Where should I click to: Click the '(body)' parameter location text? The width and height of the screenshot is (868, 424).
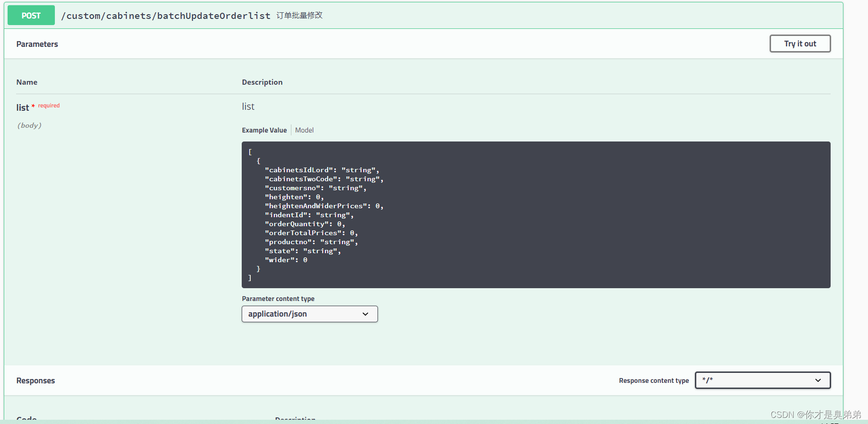29,125
